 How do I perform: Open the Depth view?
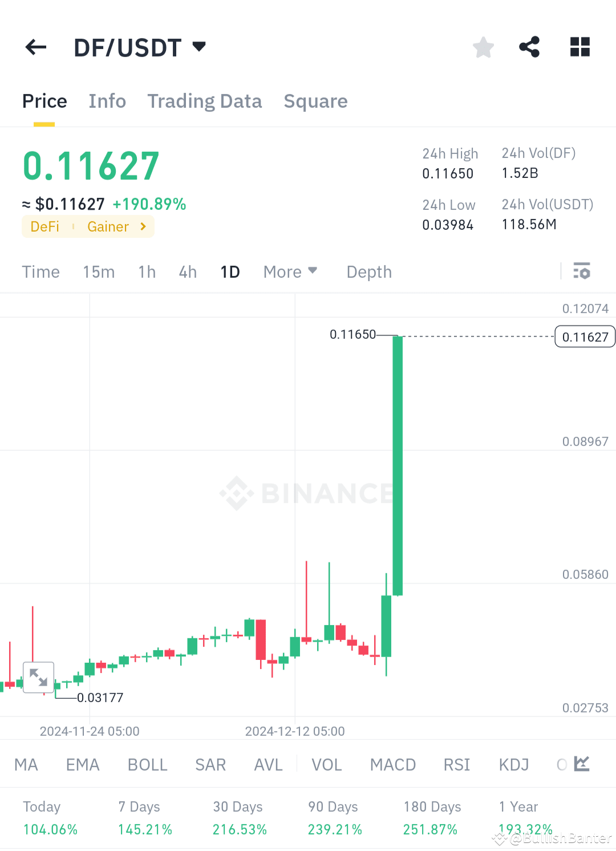tap(368, 271)
